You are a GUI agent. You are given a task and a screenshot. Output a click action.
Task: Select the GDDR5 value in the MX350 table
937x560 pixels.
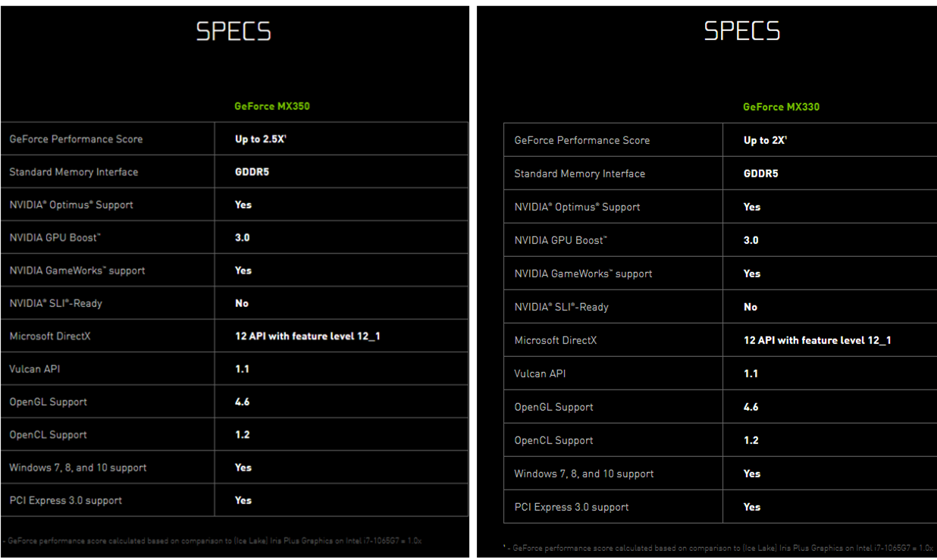[x=252, y=172]
